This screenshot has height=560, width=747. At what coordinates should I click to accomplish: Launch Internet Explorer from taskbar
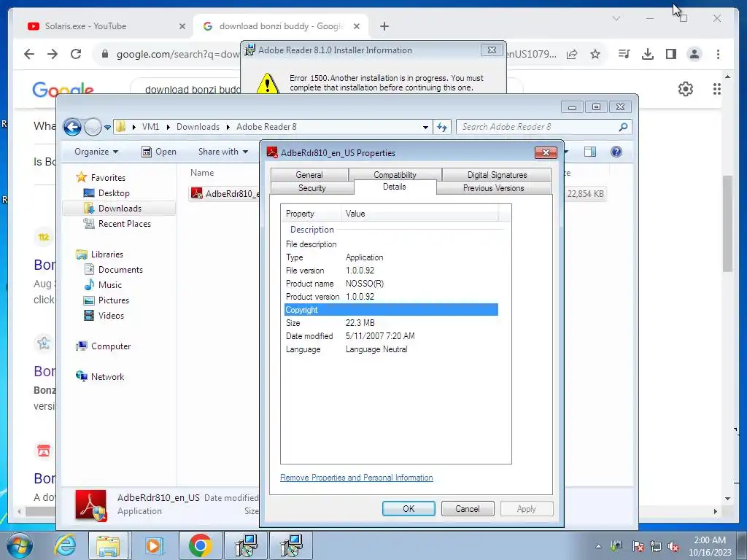65,545
